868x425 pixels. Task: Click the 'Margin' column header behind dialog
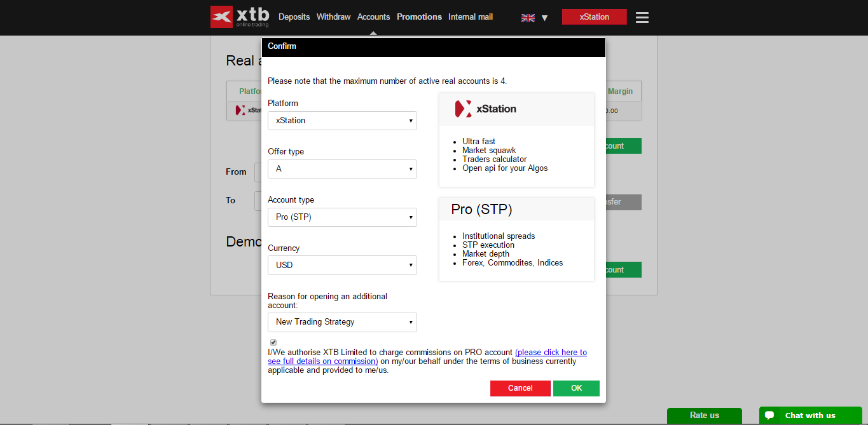coord(620,91)
